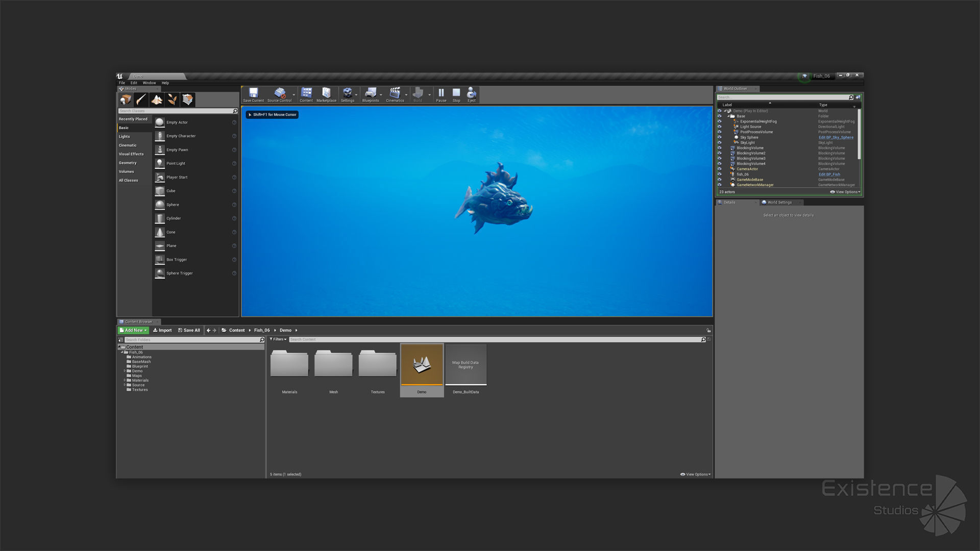Click help icon next to Empty Character
The height and width of the screenshot is (551, 980).
click(234, 136)
